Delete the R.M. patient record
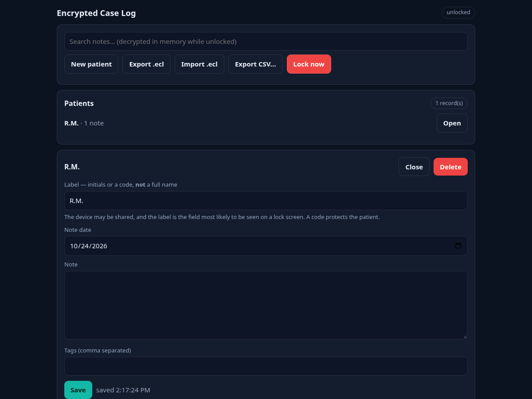The image size is (532, 399). point(450,167)
